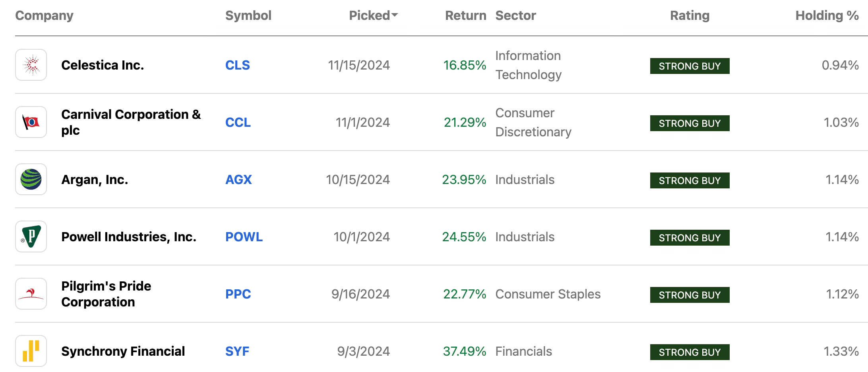The width and height of the screenshot is (868, 372).
Task: Sort using the Picked column arrow
Action: [x=394, y=15]
